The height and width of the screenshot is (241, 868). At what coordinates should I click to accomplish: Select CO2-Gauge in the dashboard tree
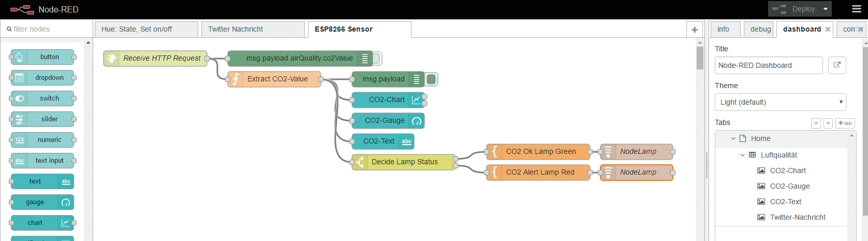[790, 186]
